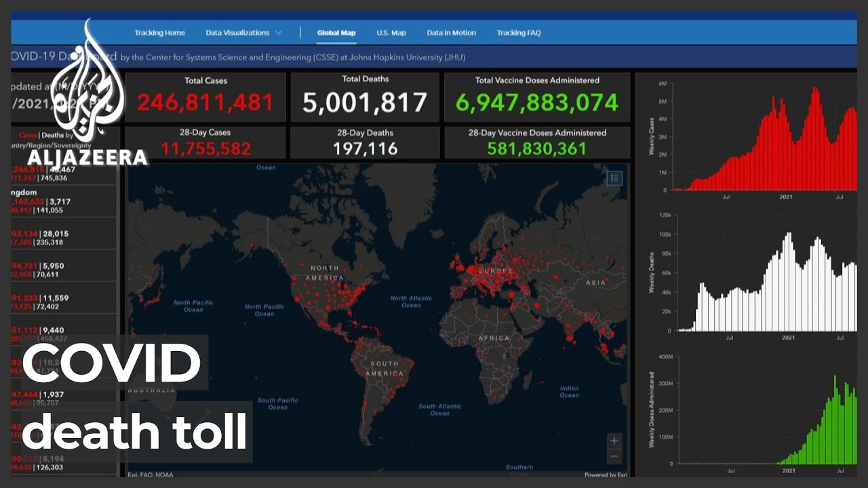This screenshot has height=488, width=868.
Task: Click the 28-Day Vaccine Doses value 581,830,361
Action: (537, 148)
